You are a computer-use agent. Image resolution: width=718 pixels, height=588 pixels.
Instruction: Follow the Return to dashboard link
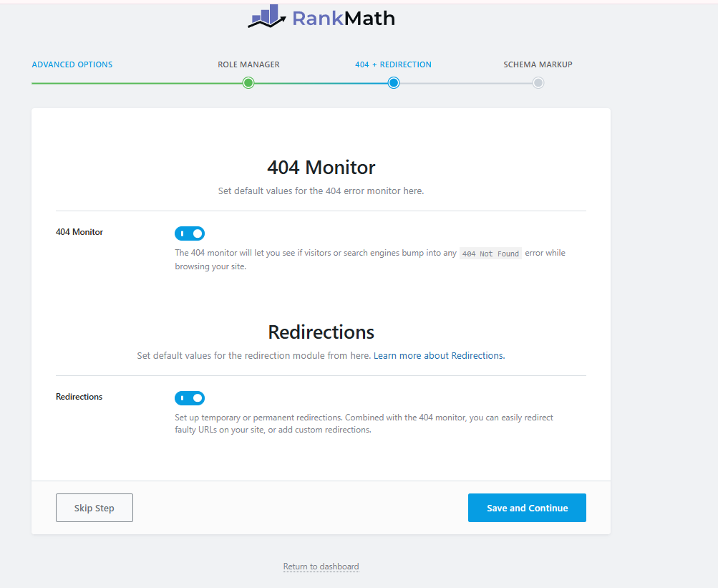click(321, 567)
